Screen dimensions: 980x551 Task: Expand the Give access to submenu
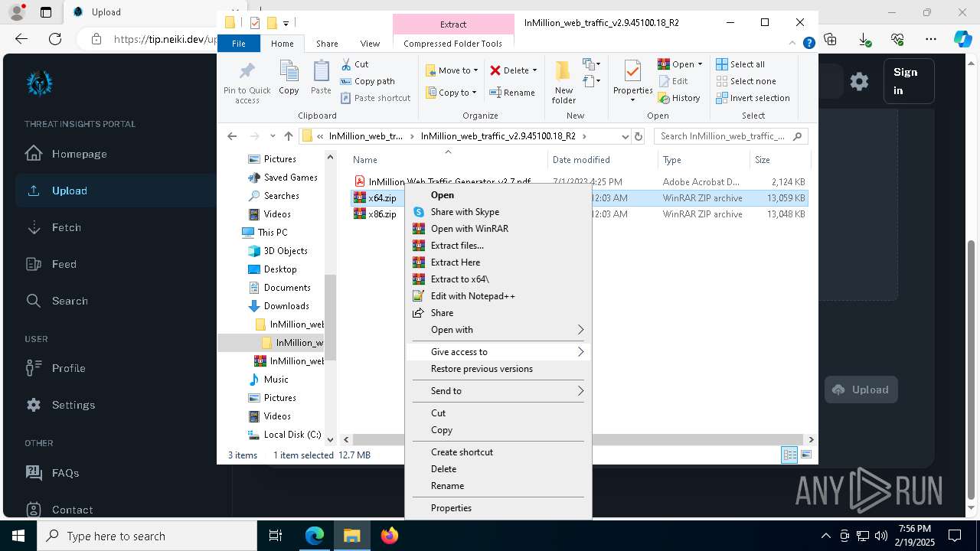point(498,352)
